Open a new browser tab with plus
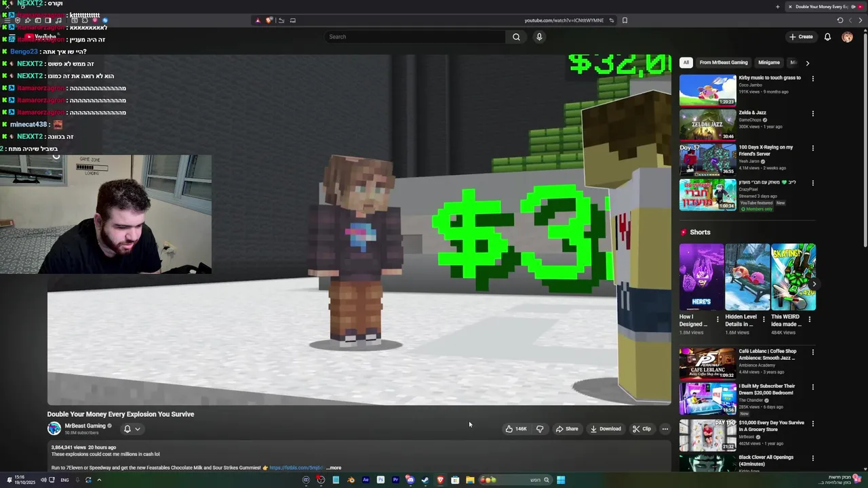Viewport: 868px width, 488px height. tap(778, 7)
